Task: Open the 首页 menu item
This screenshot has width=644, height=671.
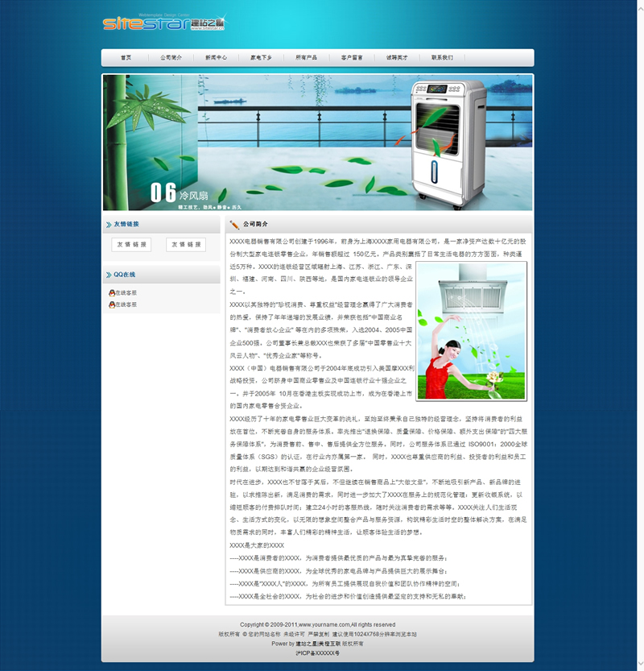Action: click(126, 58)
